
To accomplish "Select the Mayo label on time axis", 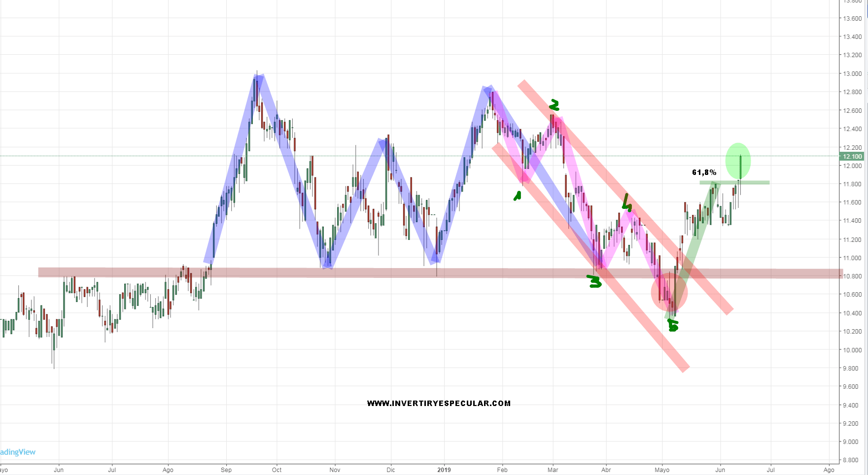I will (662, 470).
